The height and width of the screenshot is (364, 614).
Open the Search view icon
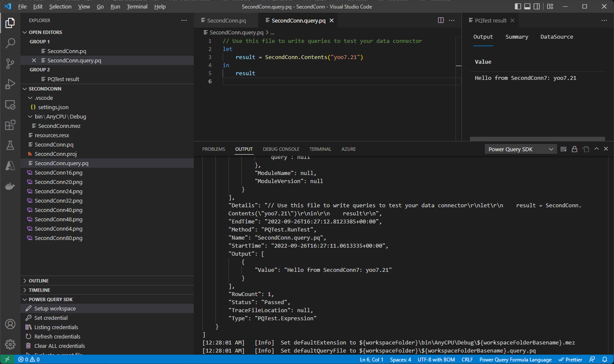(x=10, y=43)
